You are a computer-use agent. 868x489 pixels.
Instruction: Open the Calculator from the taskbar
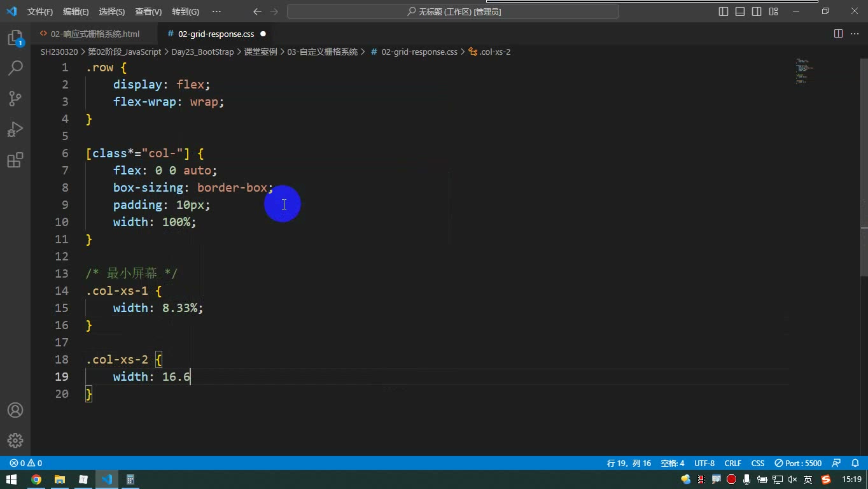coord(130,479)
